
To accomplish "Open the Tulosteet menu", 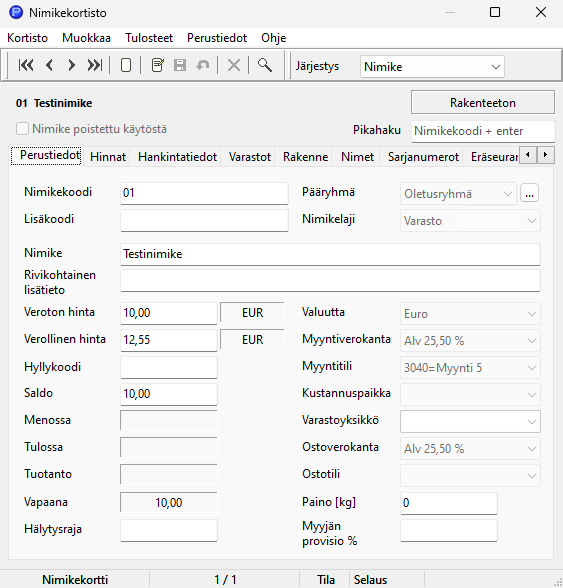I will [x=149, y=38].
